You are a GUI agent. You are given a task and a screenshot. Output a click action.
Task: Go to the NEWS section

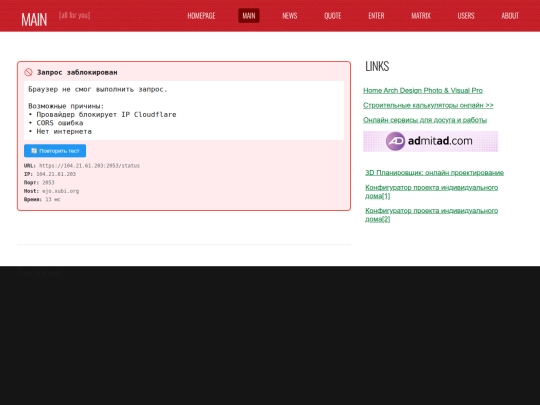pos(290,16)
